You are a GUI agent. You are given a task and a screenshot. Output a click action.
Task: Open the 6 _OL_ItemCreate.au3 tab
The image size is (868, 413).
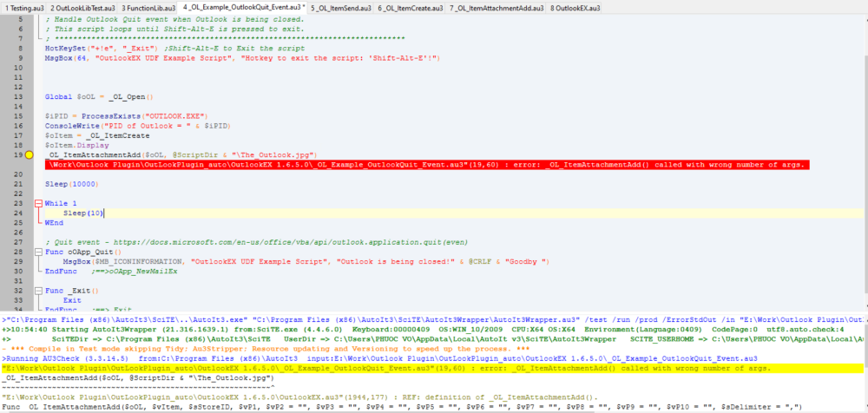411,8
